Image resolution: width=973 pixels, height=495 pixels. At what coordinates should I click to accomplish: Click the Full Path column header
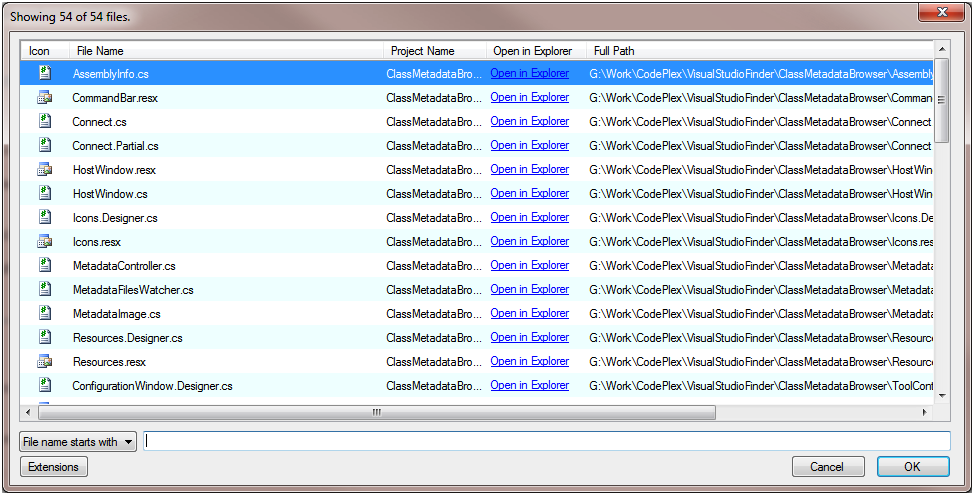[x=760, y=51]
